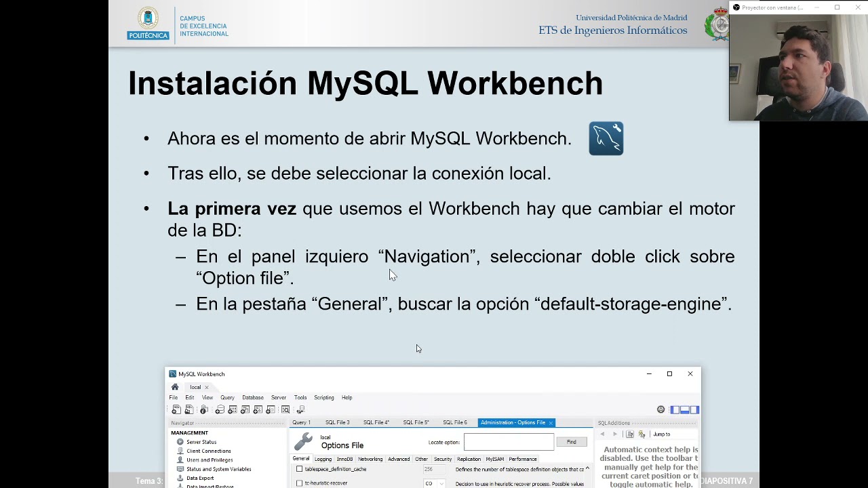Click the open SQL script file icon
This screenshot has height=488, width=868.
pyautogui.click(x=189, y=409)
